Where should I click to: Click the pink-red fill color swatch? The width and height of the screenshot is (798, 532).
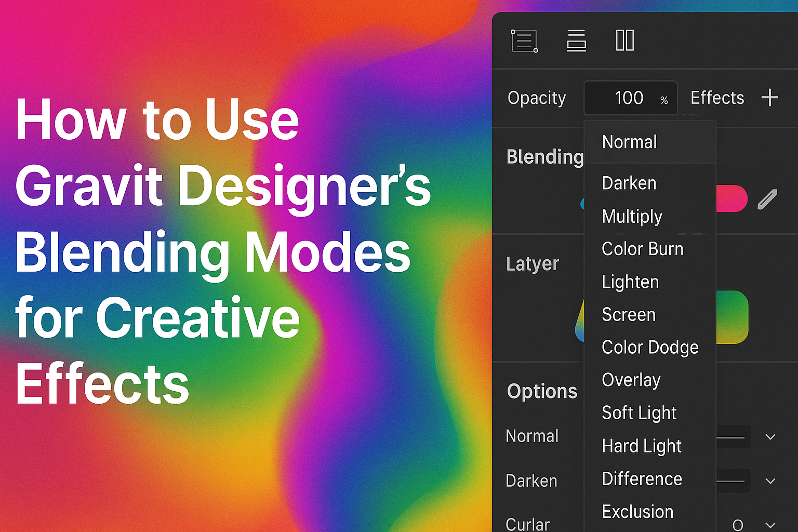pyautogui.click(x=731, y=198)
